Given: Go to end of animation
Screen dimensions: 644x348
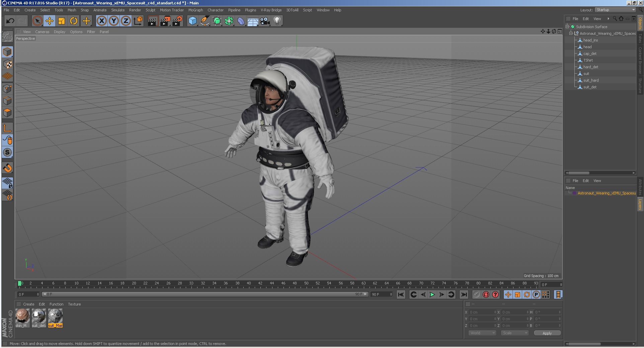Looking at the screenshot, I should pos(464,294).
